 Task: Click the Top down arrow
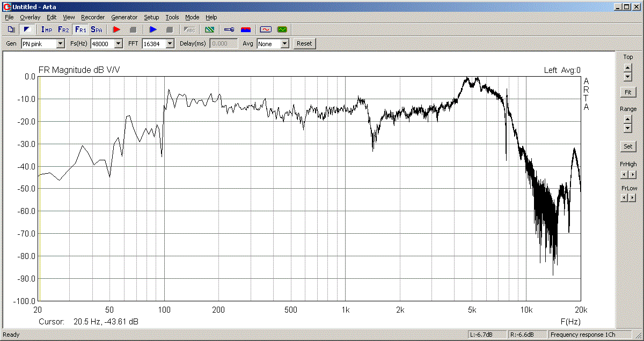point(627,76)
